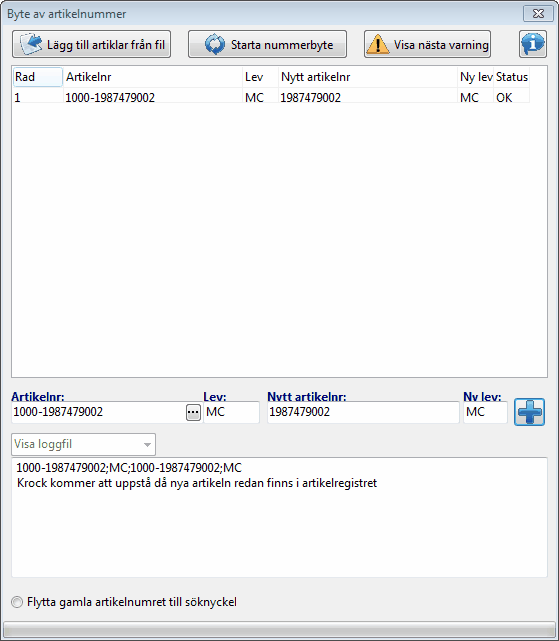
Task: Click the blue plus add-row icon
Action: point(529,412)
